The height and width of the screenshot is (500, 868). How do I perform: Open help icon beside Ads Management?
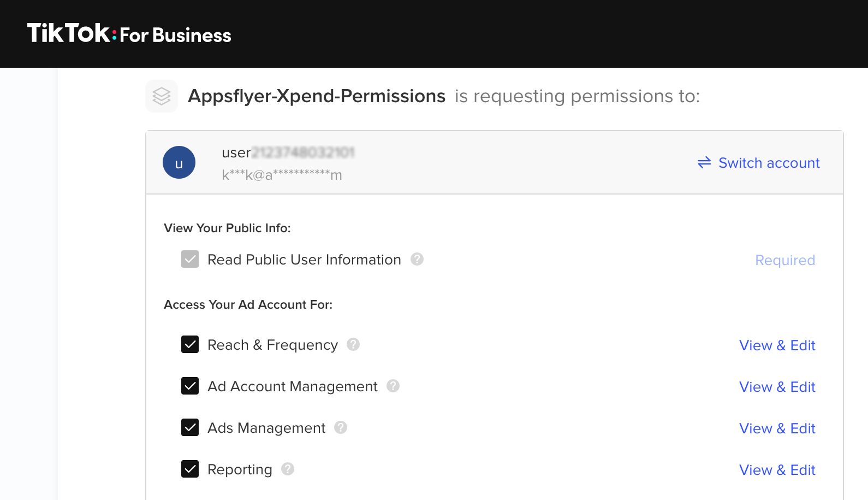click(341, 427)
